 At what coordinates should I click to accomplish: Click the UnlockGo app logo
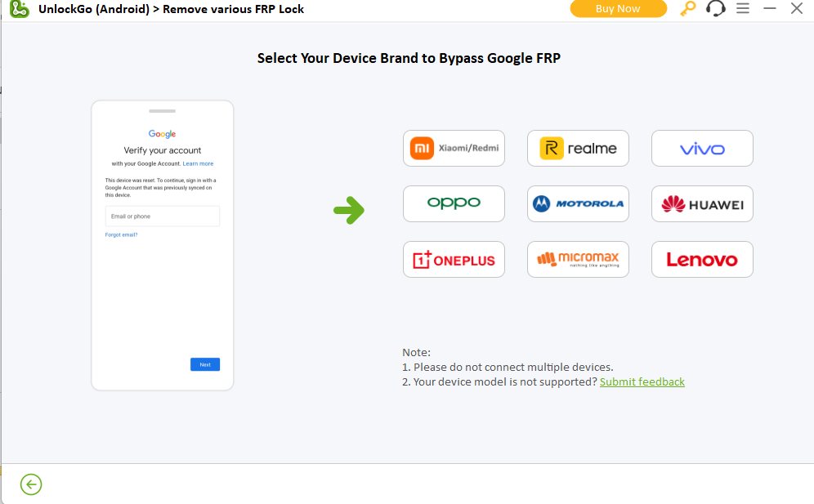(20, 9)
